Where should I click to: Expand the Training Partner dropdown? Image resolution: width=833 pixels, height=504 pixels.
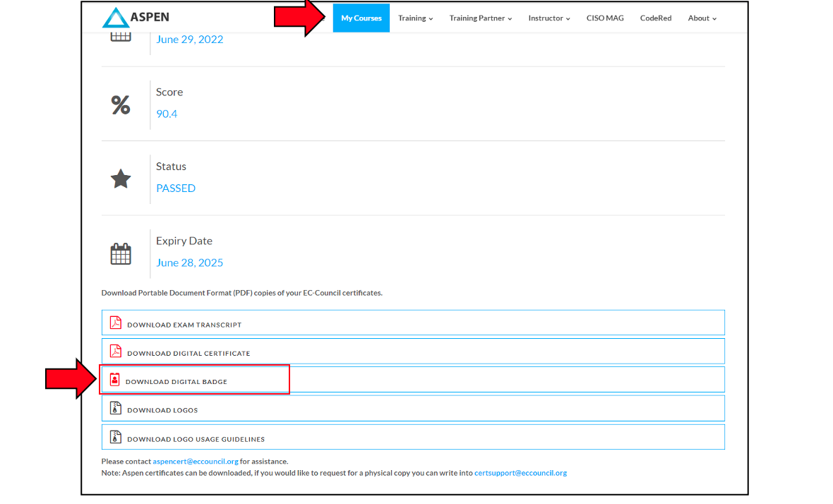pos(480,18)
